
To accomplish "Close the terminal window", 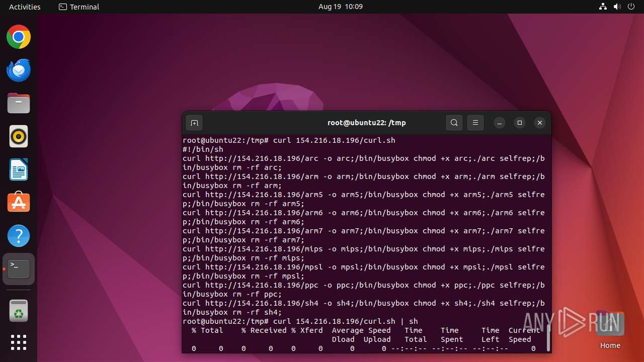I will coord(540,123).
